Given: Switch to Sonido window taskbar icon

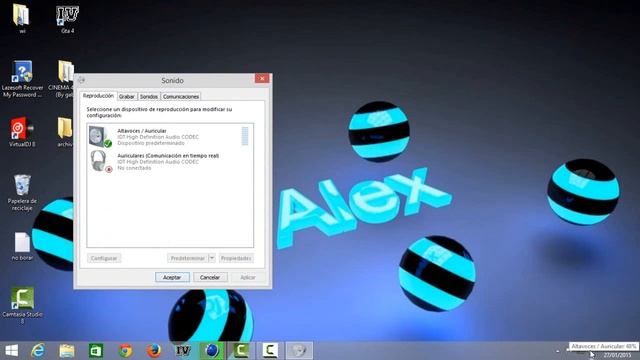Looking at the screenshot, I should [x=299, y=351].
